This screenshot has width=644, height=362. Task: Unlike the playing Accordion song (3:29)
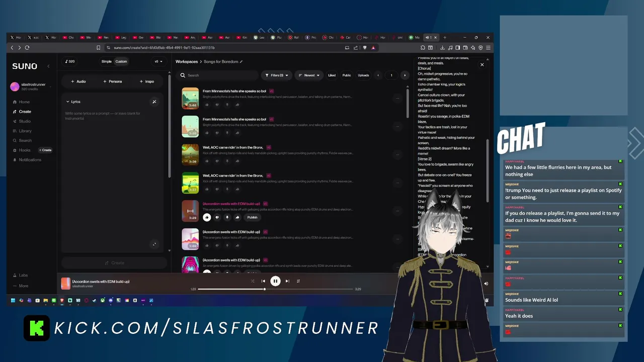click(207, 217)
